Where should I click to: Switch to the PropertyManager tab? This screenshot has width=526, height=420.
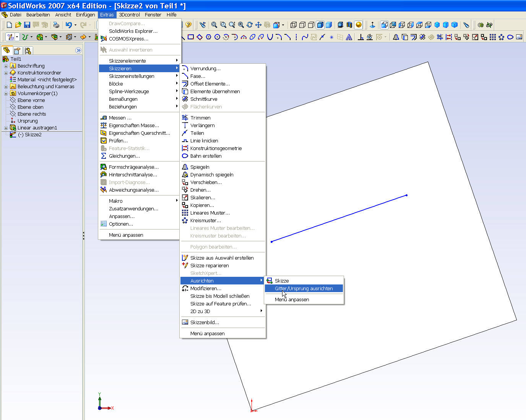pyautogui.click(x=17, y=50)
